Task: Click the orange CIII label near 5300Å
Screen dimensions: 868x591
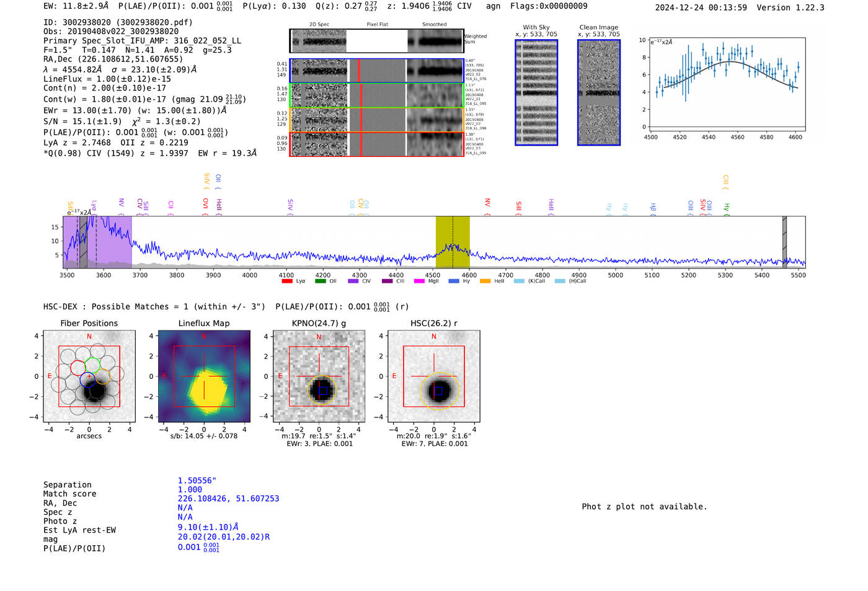Action: click(725, 182)
